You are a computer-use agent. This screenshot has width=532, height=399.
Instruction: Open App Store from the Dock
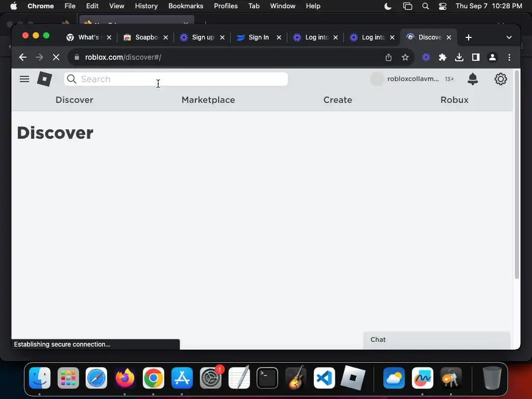[182, 378]
